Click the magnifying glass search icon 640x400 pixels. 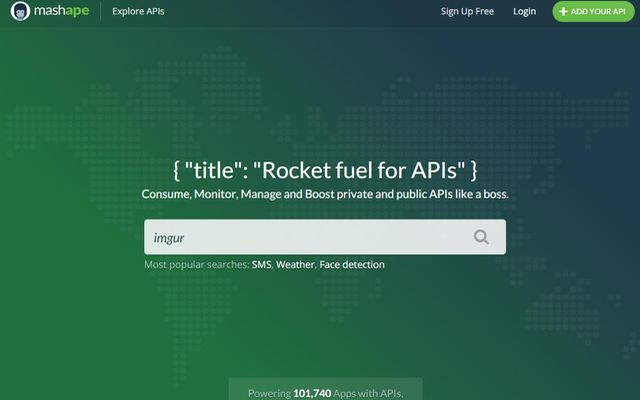point(481,237)
